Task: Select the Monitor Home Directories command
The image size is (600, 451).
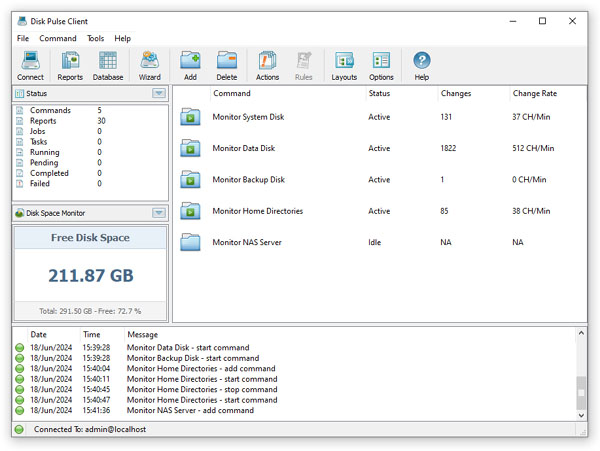Action: [x=258, y=211]
